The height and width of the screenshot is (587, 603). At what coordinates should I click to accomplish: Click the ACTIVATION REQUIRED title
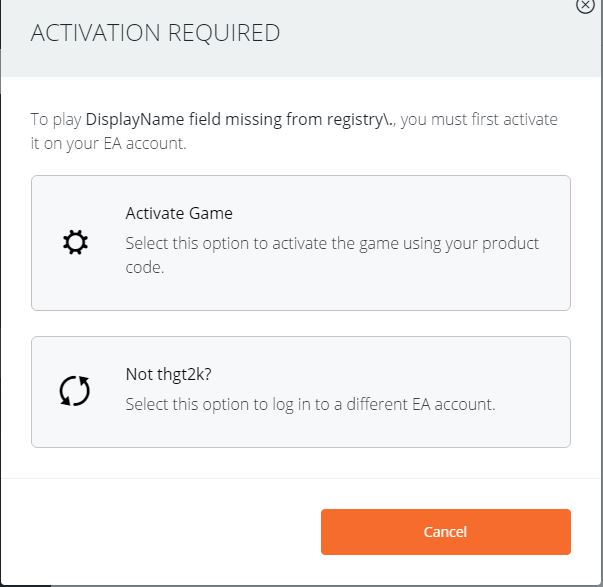(155, 33)
